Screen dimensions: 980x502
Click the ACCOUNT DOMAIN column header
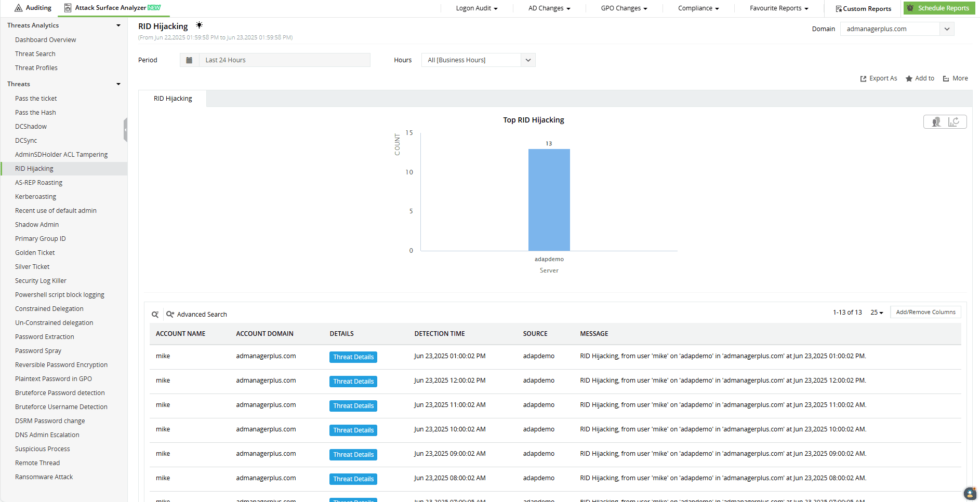tap(264, 334)
